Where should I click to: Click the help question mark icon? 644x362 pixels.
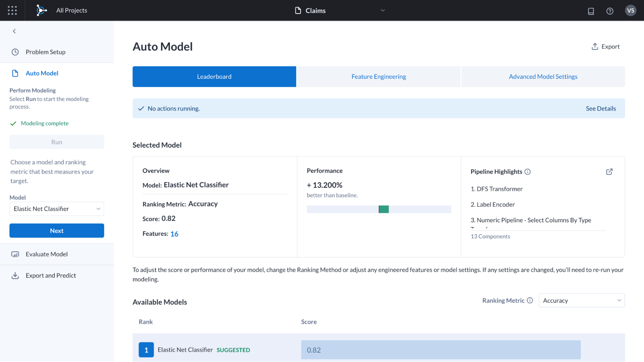[x=610, y=11]
